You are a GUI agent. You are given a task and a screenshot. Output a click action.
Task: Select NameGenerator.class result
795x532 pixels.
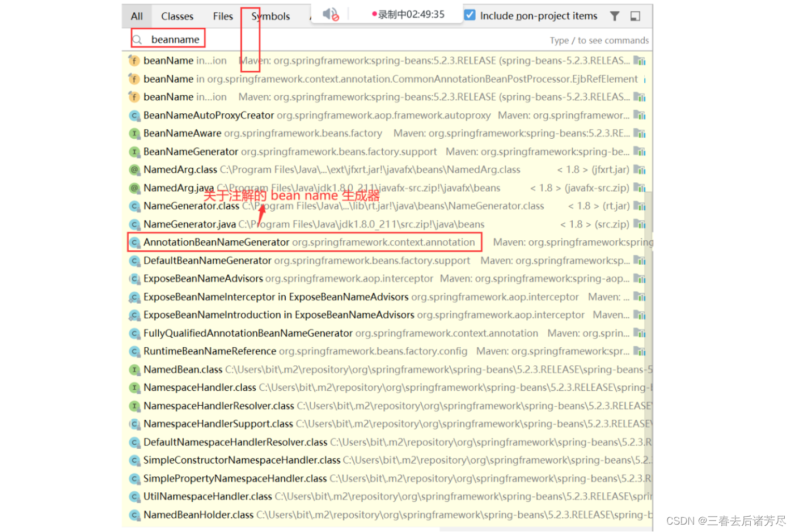pyautogui.click(x=388, y=206)
